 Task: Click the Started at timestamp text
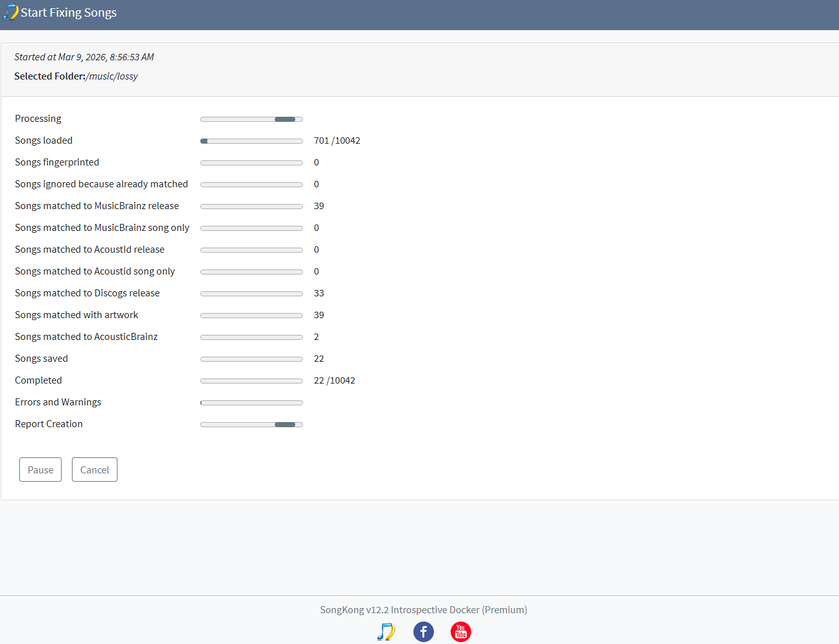click(x=83, y=56)
